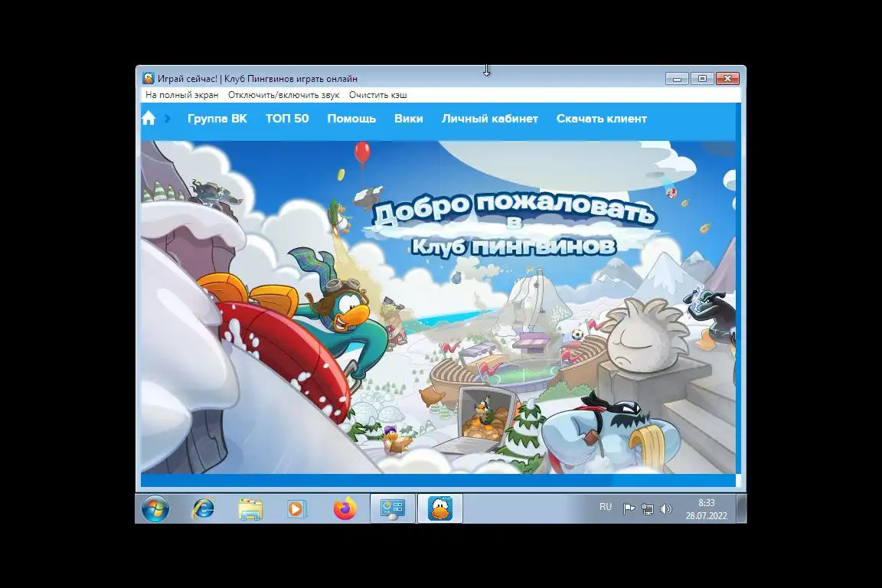Click the Добро пожаловать welcome banner

click(x=513, y=225)
